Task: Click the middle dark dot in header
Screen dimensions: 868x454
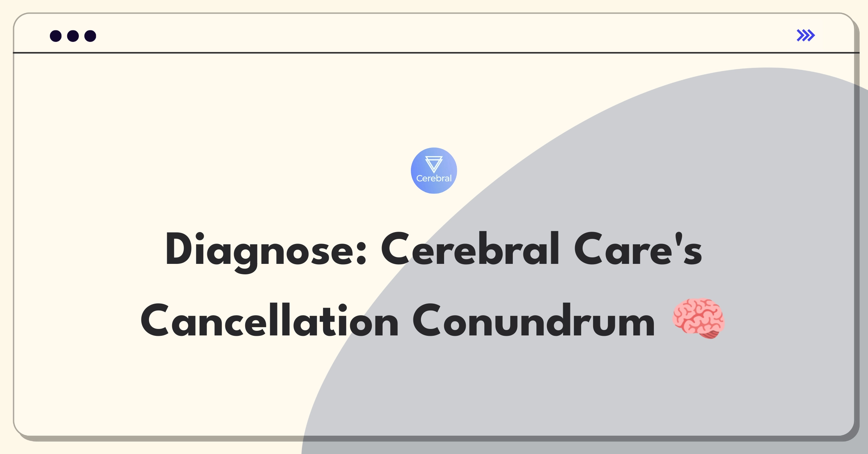Action: [x=73, y=36]
